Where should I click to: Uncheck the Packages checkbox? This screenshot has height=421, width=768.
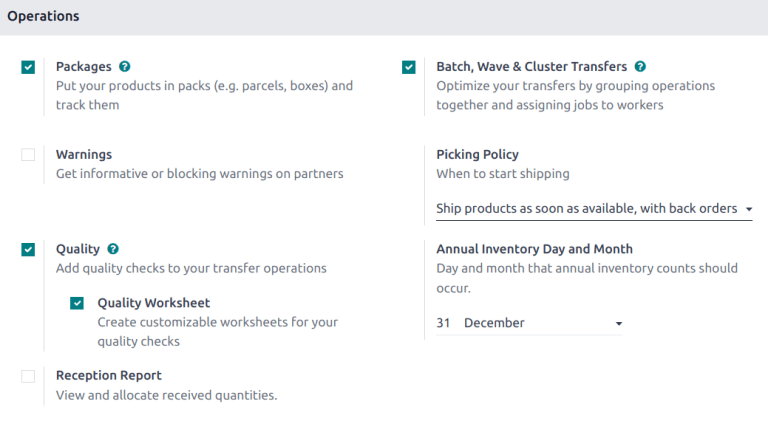(28, 67)
